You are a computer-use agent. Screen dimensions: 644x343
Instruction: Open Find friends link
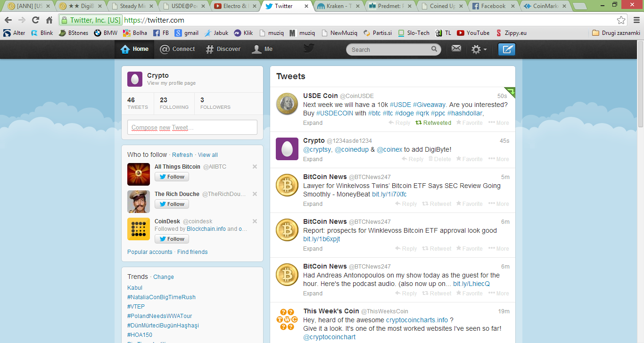tap(192, 252)
